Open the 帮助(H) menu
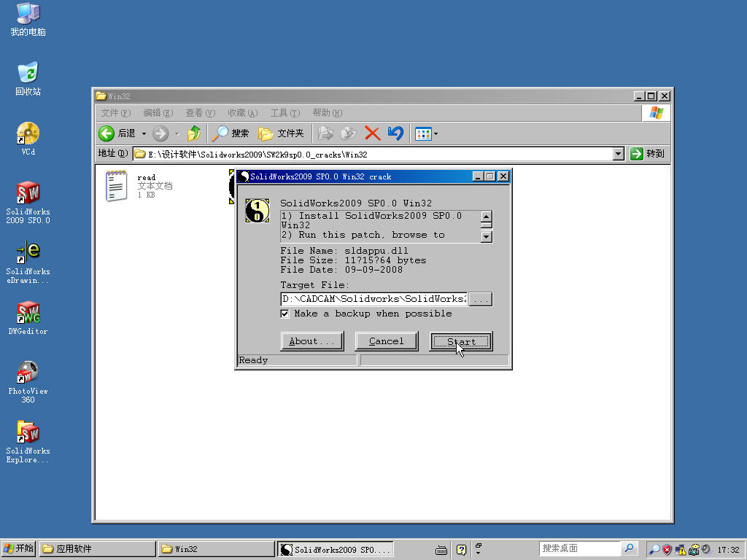 [328, 113]
